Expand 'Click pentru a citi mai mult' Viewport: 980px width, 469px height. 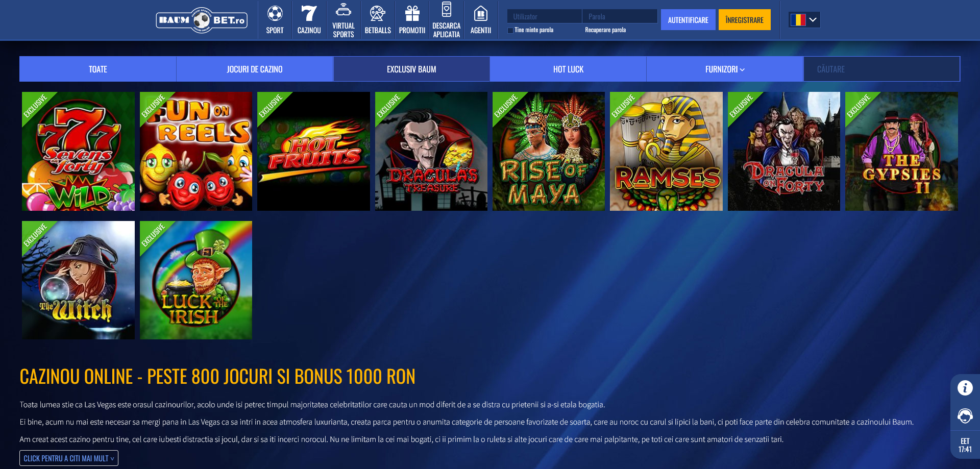(x=69, y=458)
